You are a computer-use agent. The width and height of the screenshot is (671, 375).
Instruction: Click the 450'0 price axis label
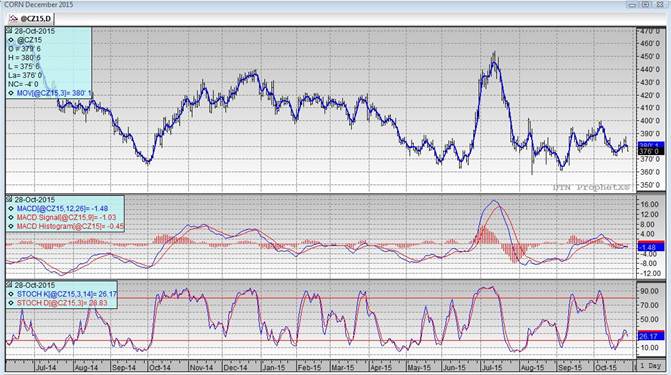(x=651, y=57)
